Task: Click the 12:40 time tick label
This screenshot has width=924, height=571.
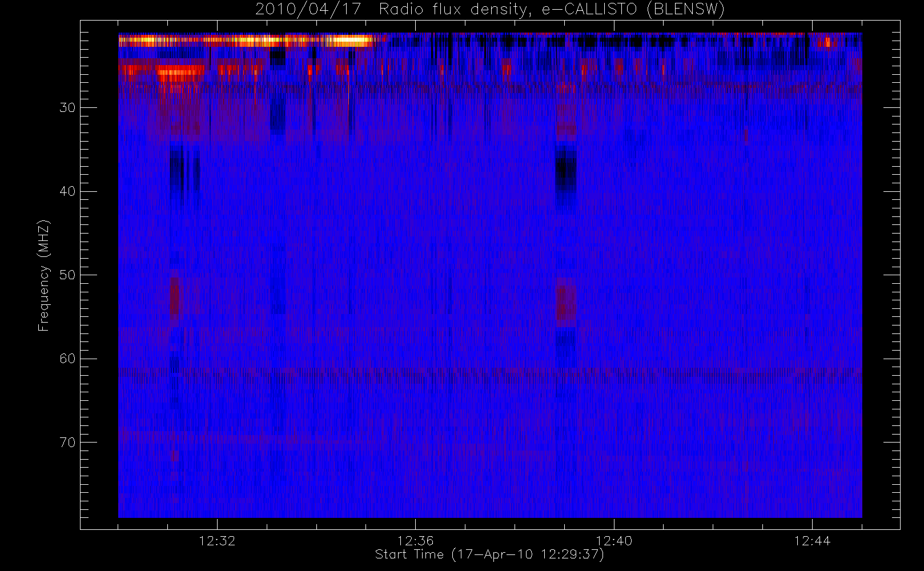Action: click(614, 541)
